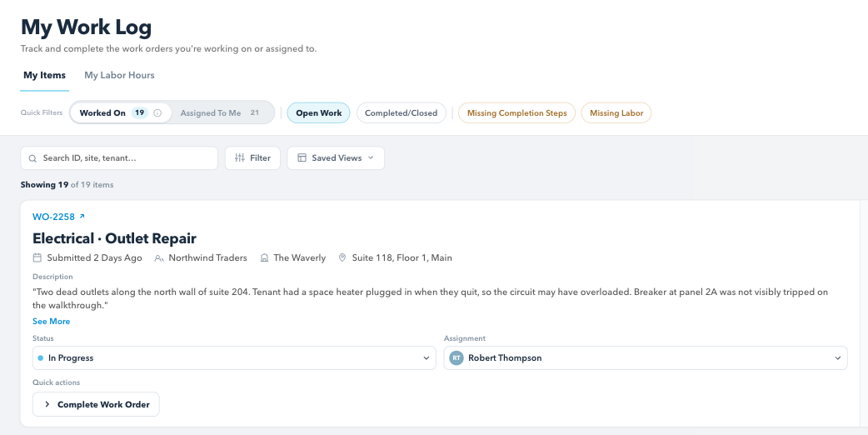Open the Robert Thompson assignment dropdown
The height and width of the screenshot is (435, 868).
pos(646,358)
